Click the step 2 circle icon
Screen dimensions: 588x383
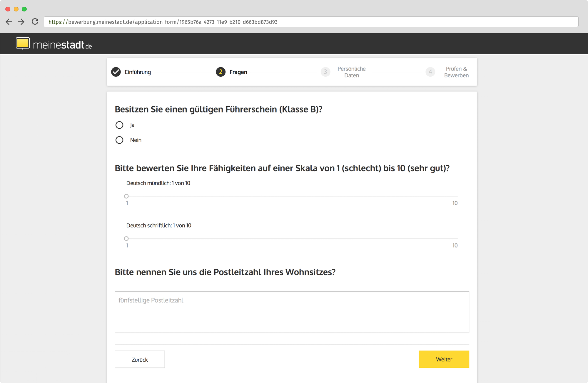(x=220, y=72)
